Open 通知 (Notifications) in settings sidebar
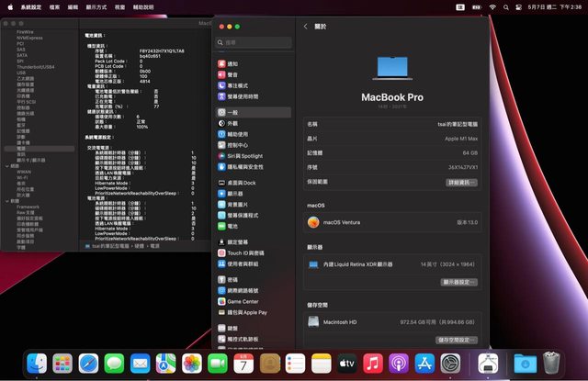The image size is (588, 381). pos(232,64)
